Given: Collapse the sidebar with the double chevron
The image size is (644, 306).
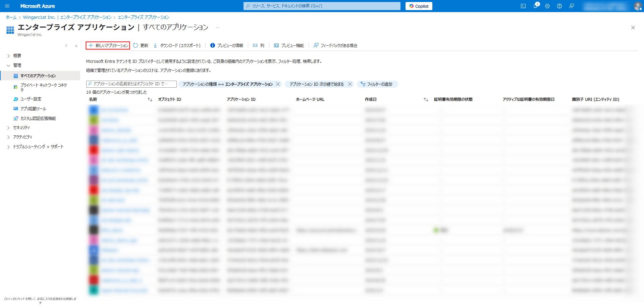Looking at the screenshot, I should [x=76, y=46].
